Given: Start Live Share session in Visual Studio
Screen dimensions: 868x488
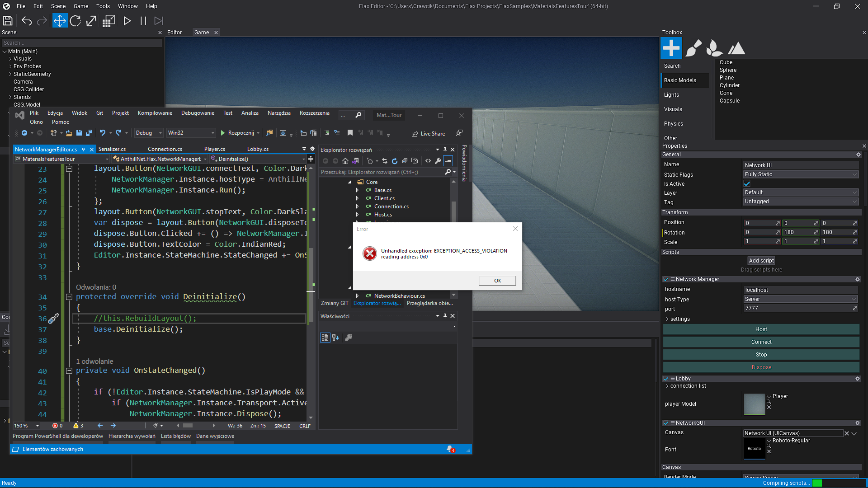Looking at the screenshot, I should pyautogui.click(x=428, y=133).
